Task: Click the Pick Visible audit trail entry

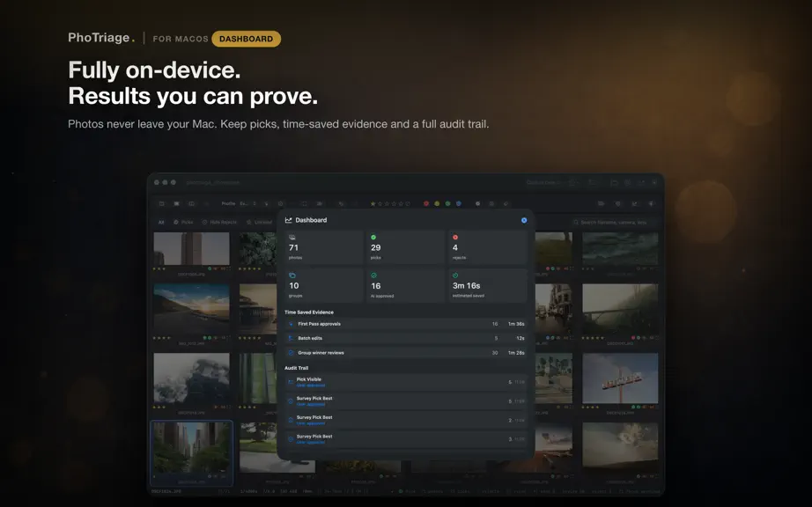Action: (x=405, y=382)
